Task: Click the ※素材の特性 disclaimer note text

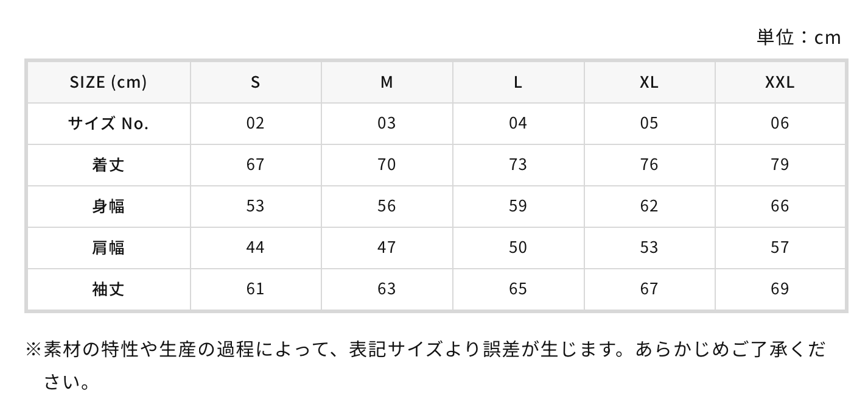Action: [x=426, y=350]
